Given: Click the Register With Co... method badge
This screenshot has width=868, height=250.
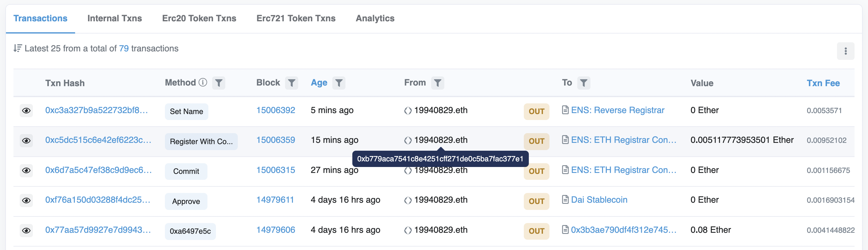Looking at the screenshot, I should point(201,142).
